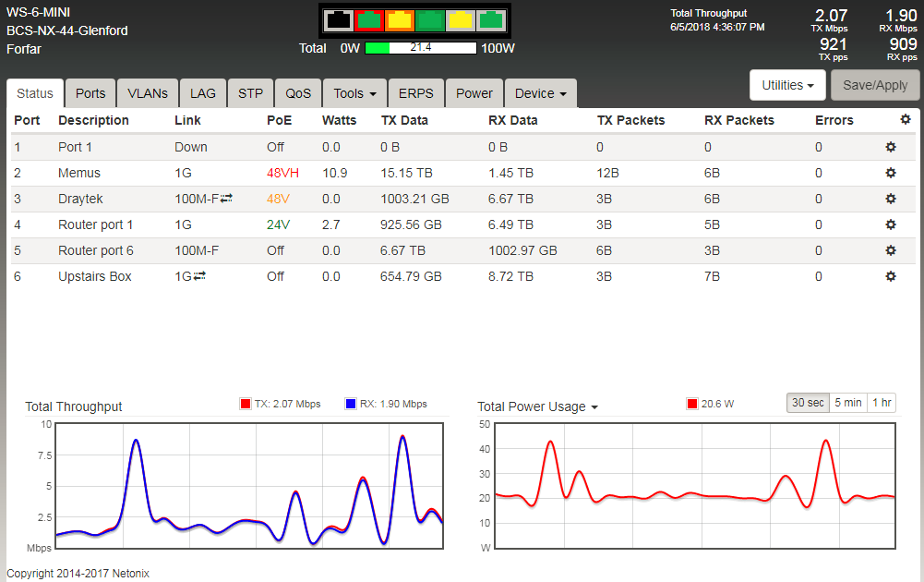Click the gear icon for Router port 1
The height and width of the screenshot is (582, 924).
click(x=891, y=224)
